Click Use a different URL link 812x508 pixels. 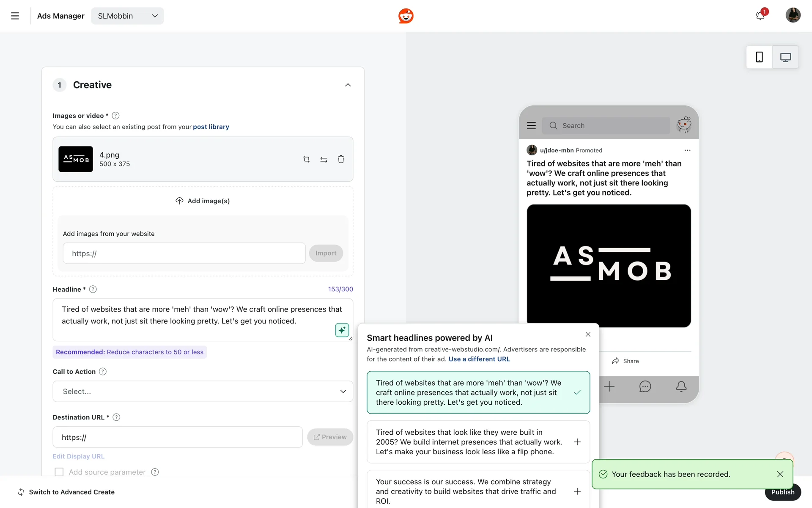pos(479,359)
